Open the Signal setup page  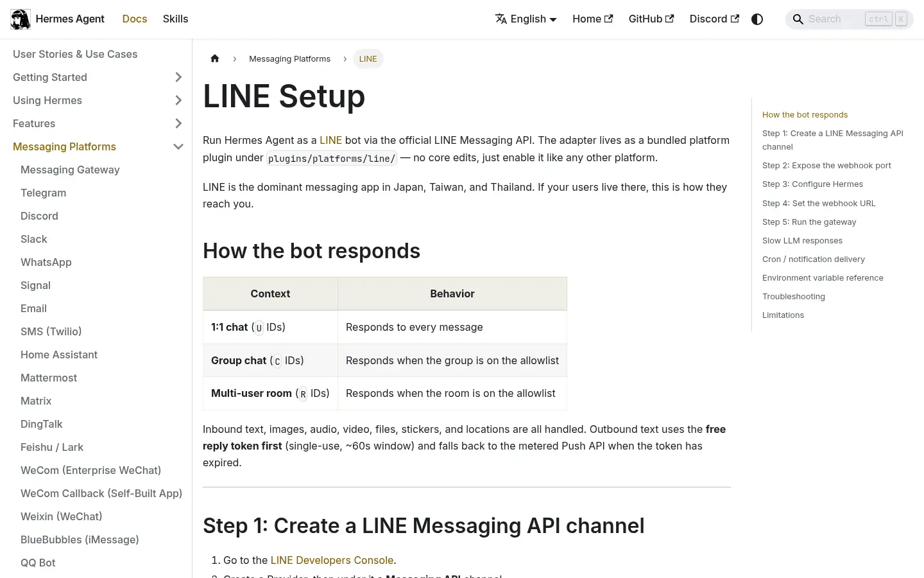point(35,285)
